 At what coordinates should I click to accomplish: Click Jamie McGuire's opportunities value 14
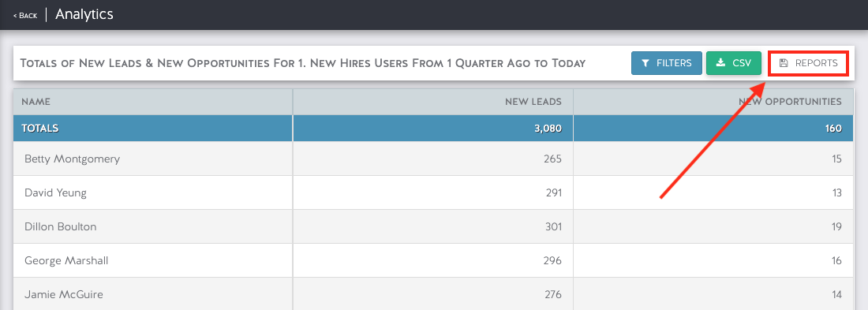coord(836,294)
